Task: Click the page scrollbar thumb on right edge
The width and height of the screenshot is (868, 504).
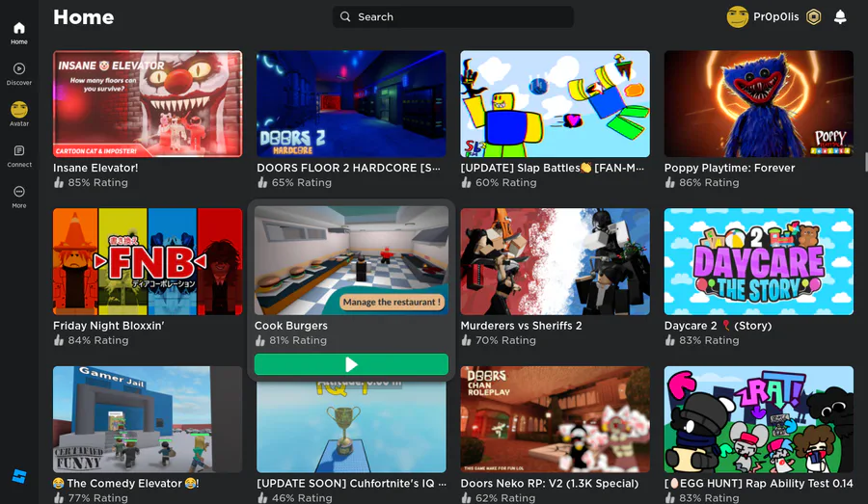Action: click(x=865, y=162)
